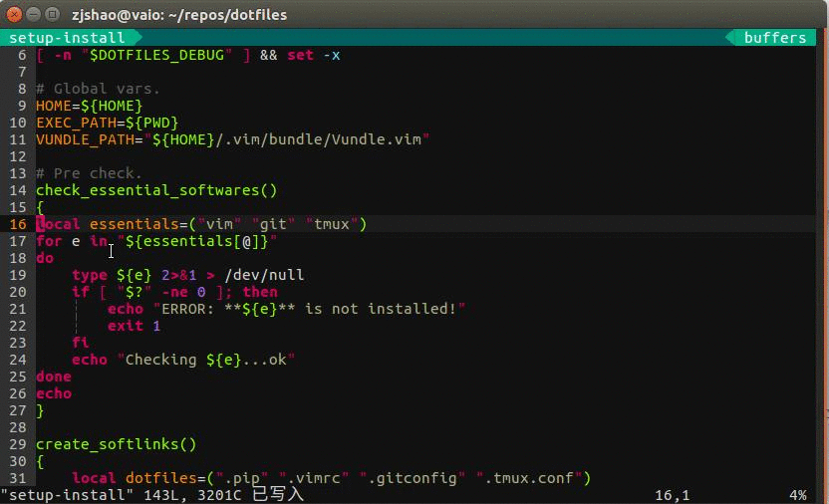Click the ${essentials[@]} expansion
This screenshot has height=504, width=829.
[197, 241]
